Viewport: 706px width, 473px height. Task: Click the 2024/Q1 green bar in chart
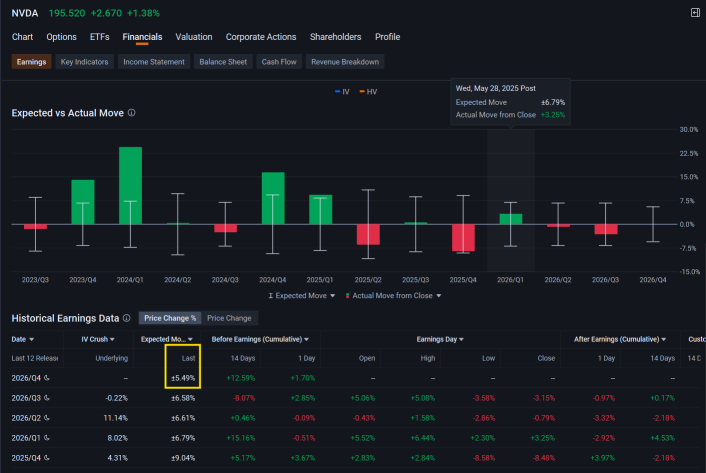[x=131, y=185]
